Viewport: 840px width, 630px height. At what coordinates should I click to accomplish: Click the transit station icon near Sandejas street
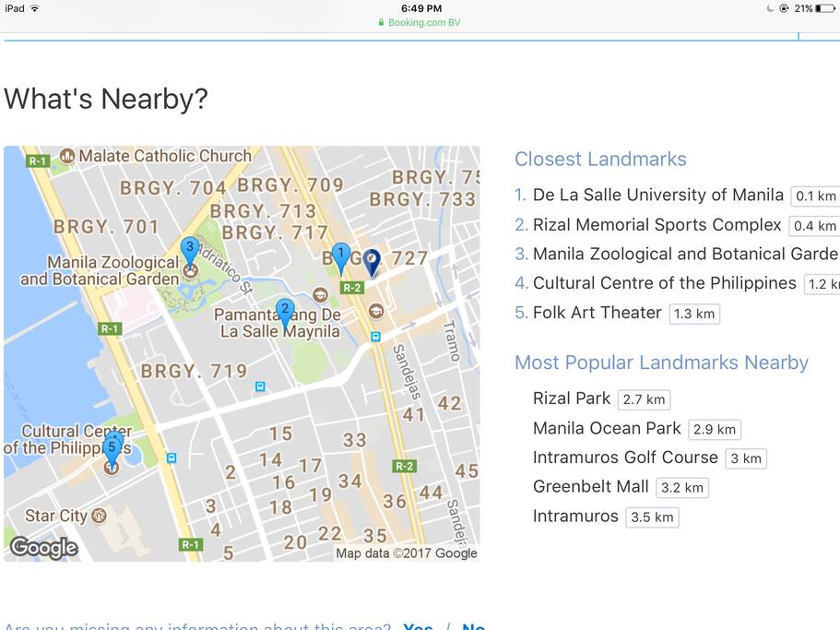pyautogui.click(x=375, y=337)
